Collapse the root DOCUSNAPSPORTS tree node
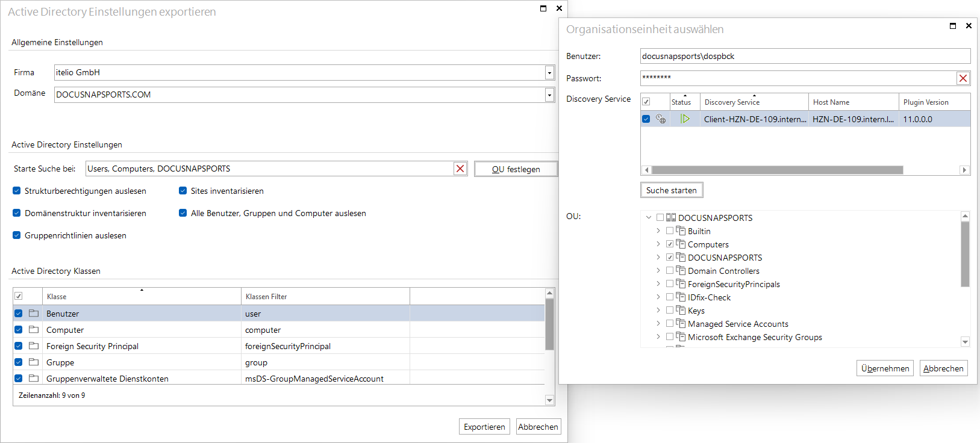980x443 pixels. [649, 218]
